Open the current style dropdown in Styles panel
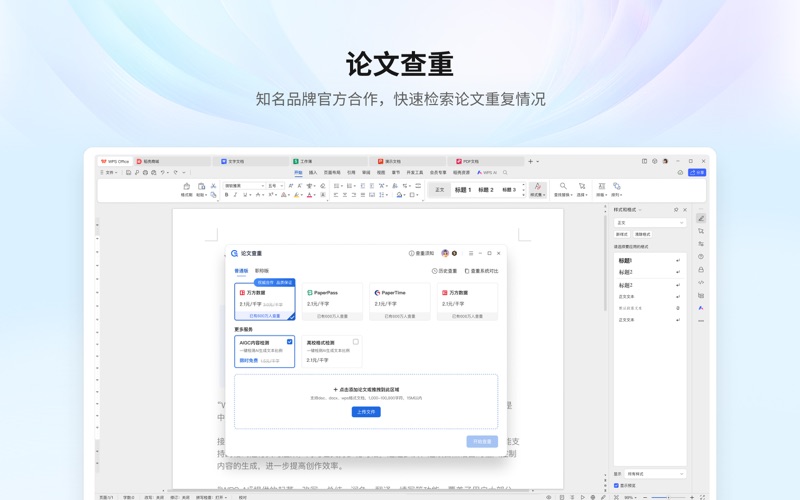800x500 pixels. pos(649,222)
